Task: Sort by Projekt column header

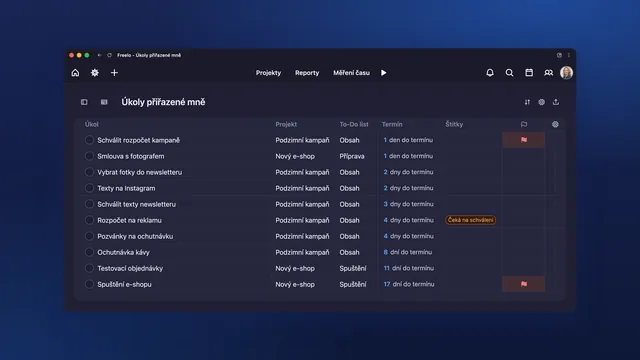Action: [x=286, y=124]
